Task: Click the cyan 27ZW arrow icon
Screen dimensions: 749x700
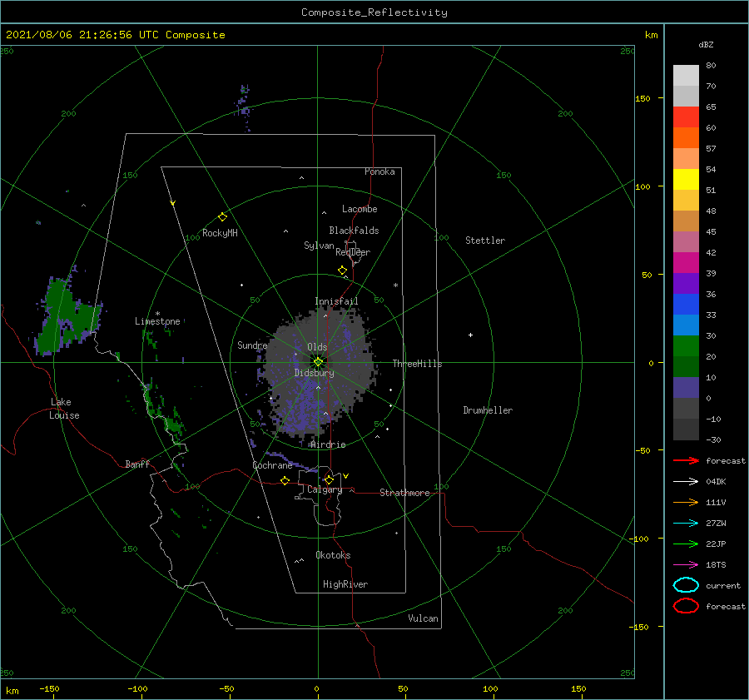Action: pos(686,524)
